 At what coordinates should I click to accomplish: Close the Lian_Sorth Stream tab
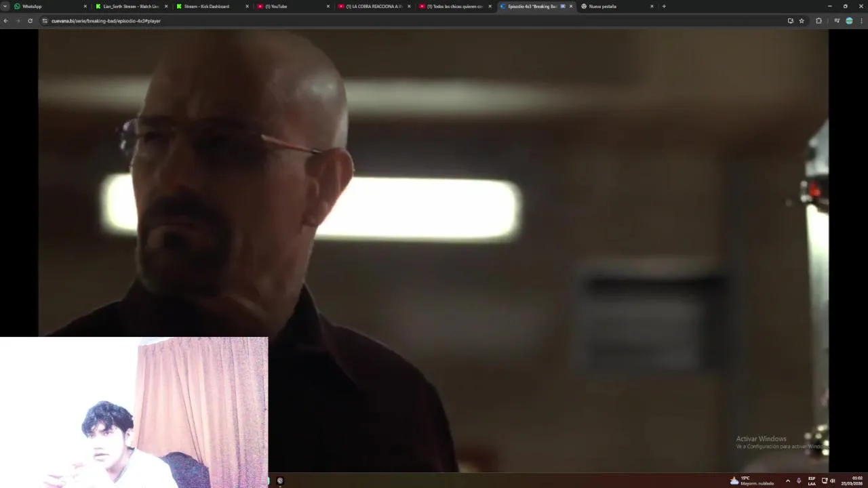166,6
